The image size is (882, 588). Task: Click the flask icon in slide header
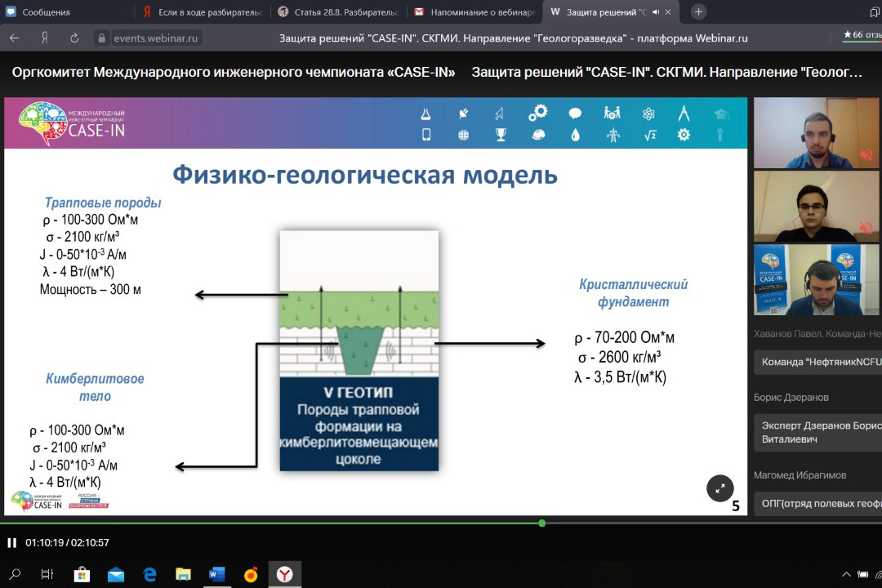[425, 114]
